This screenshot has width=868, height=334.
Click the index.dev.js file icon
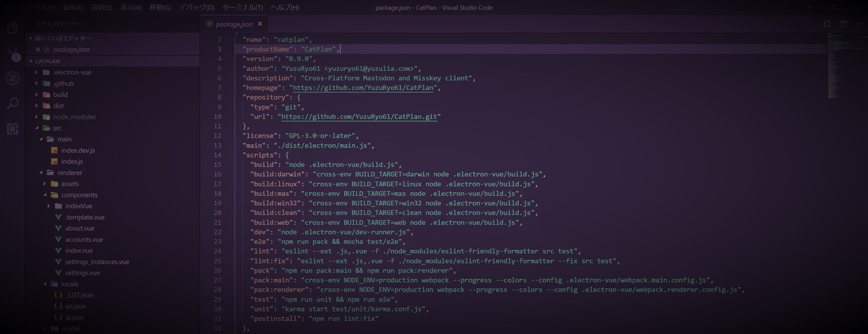tap(54, 151)
